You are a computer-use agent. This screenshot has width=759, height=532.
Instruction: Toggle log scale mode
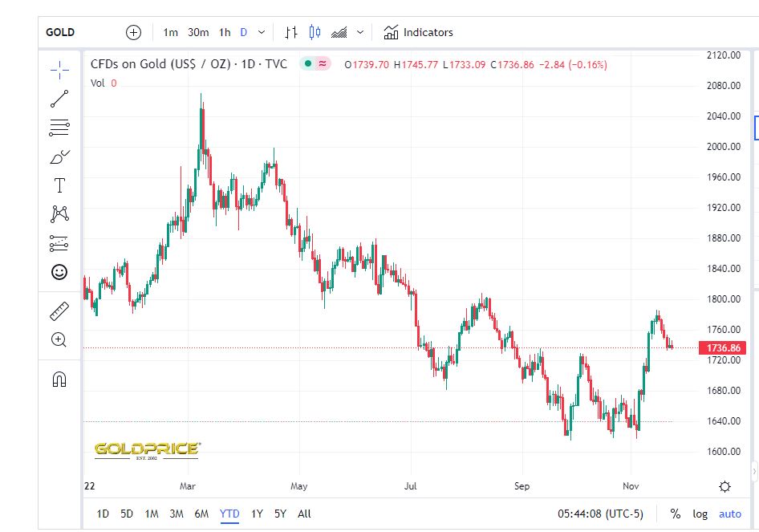(x=700, y=514)
